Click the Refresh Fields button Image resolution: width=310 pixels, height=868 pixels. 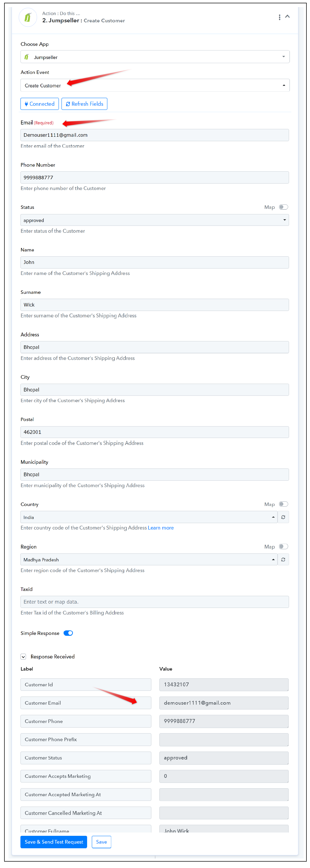84,104
